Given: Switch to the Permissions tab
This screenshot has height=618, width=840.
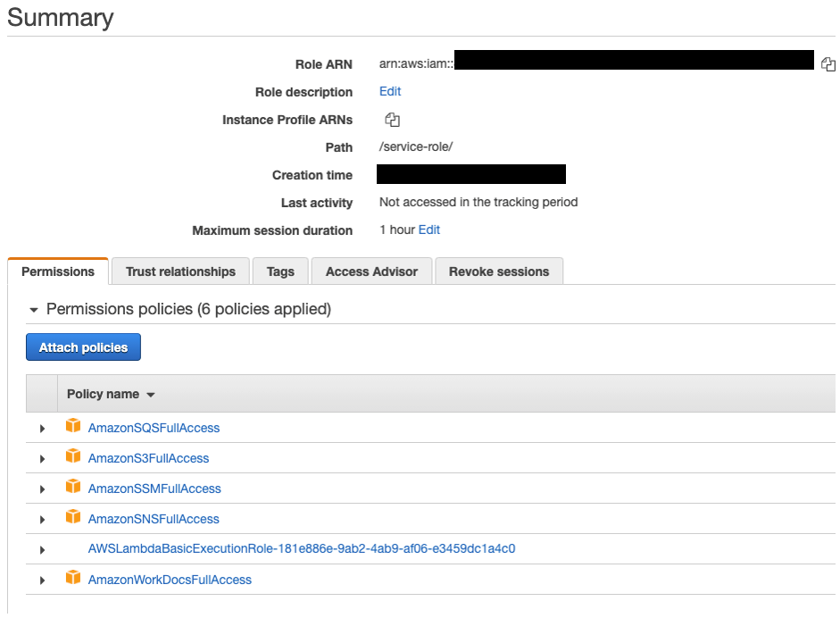Looking at the screenshot, I should click(x=58, y=271).
